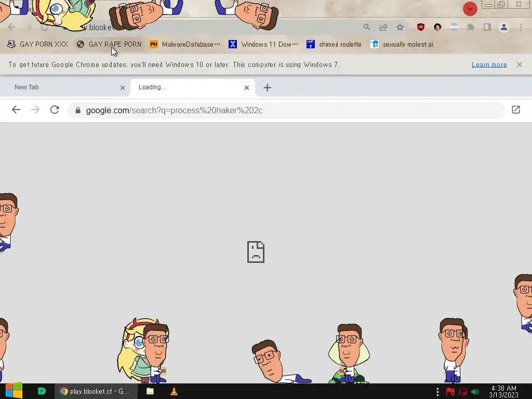Open the MalwareDatabase bookmark
This screenshot has width=532, height=399.
pyautogui.click(x=185, y=45)
